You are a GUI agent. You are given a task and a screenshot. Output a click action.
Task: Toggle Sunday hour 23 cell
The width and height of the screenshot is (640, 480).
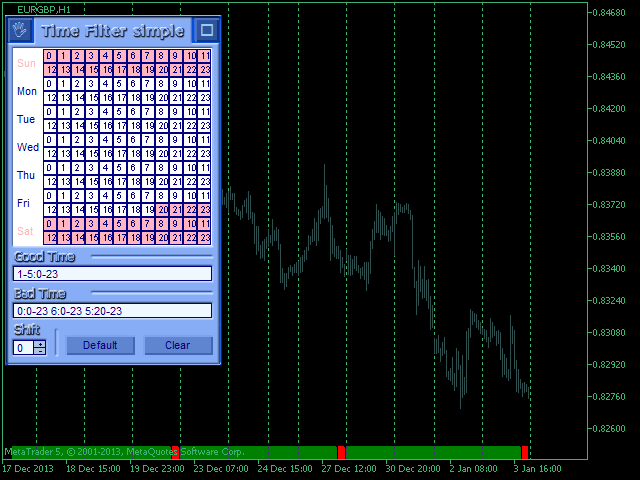click(204, 70)
